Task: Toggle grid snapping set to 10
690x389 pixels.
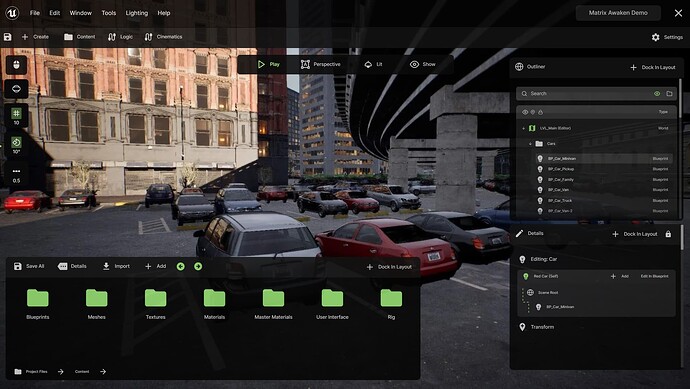Action: click(16, 116)
